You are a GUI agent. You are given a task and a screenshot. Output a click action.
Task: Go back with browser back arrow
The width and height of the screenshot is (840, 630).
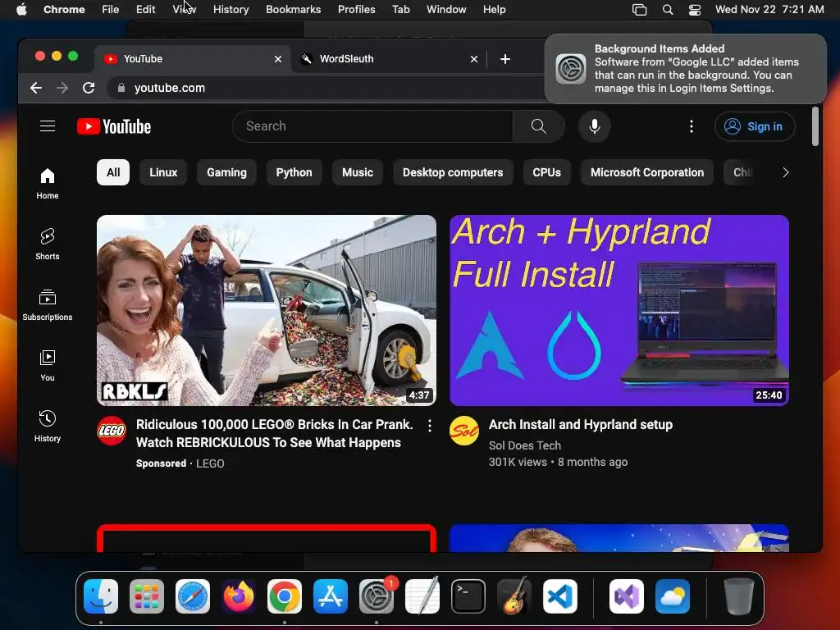(36, 88)
